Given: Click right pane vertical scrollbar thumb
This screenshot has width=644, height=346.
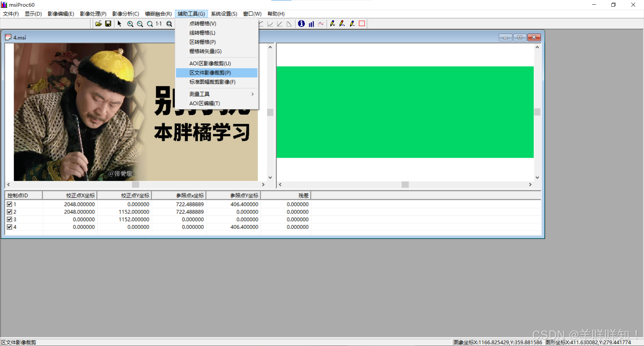Looking at the screenshot, I should point(537,112).
